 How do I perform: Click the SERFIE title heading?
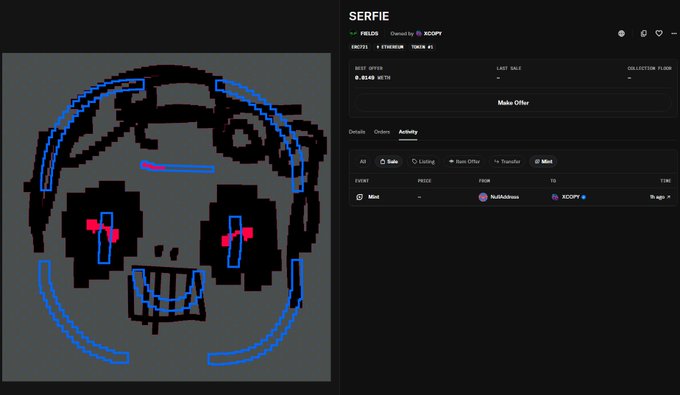coord(369,16)
